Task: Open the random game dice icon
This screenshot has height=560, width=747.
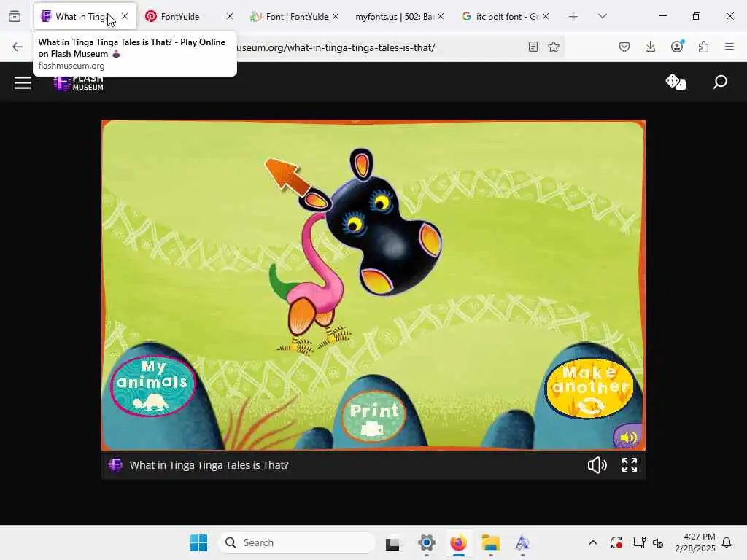Action: click(675, 82)
